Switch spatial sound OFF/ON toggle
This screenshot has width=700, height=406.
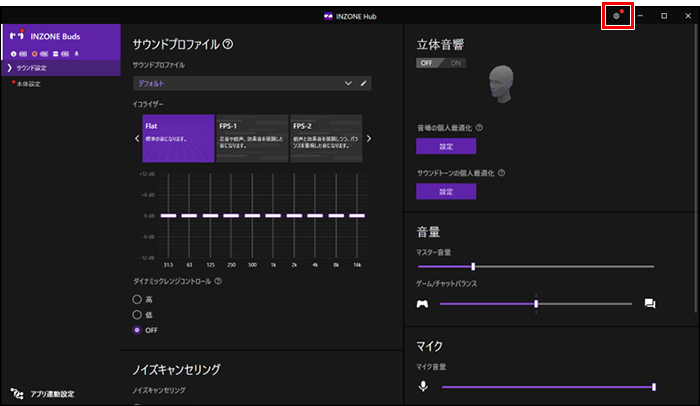coord(441,63)
